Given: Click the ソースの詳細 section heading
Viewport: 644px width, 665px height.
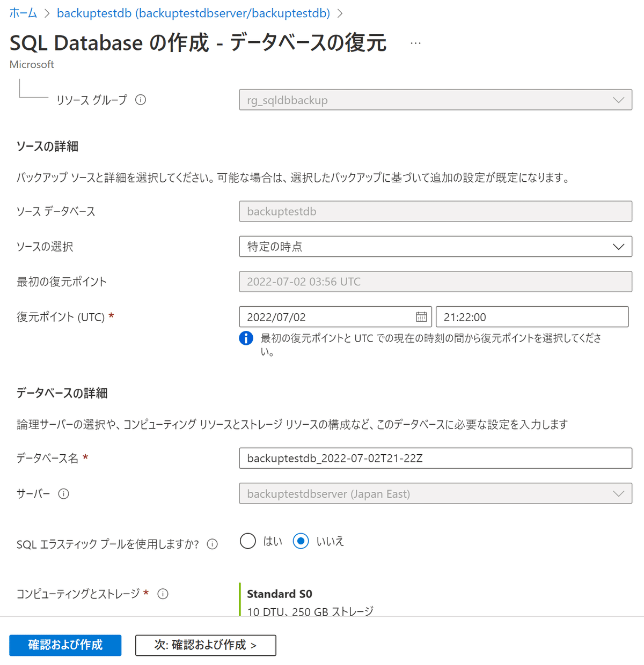Looking at the screenshot, I should [47, 146].
